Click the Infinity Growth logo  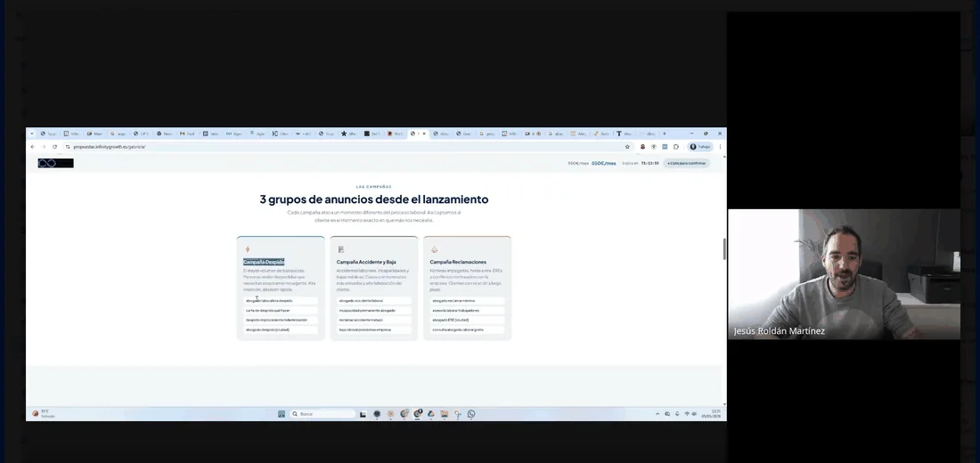point(55,163)
